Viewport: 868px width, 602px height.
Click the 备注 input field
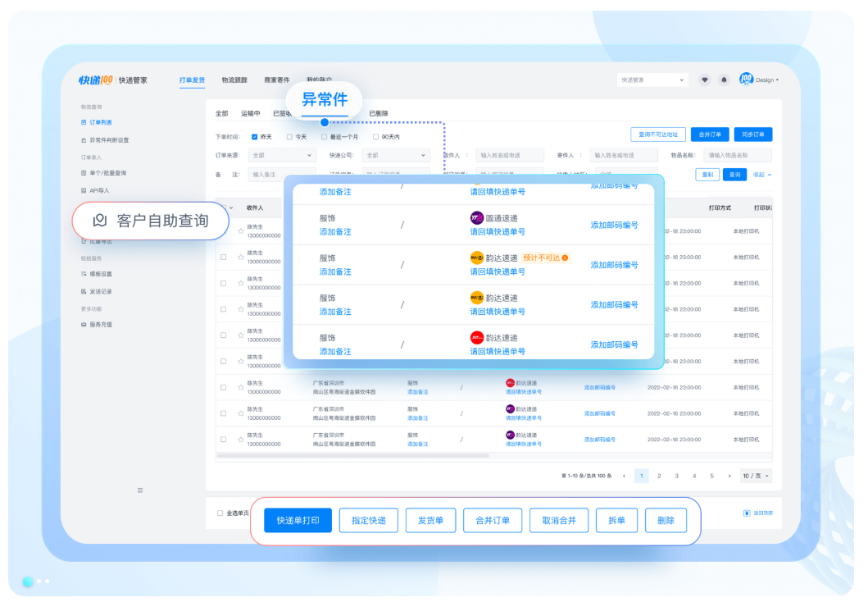[x=282, y=173]
